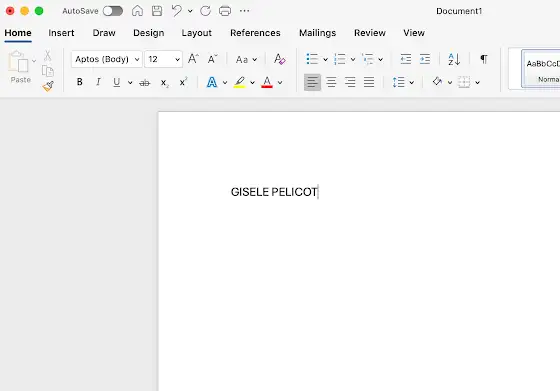Viewport: 560px width, 391px height.
Task: Apply borders to paragraph
Action: tap(464, 82)
